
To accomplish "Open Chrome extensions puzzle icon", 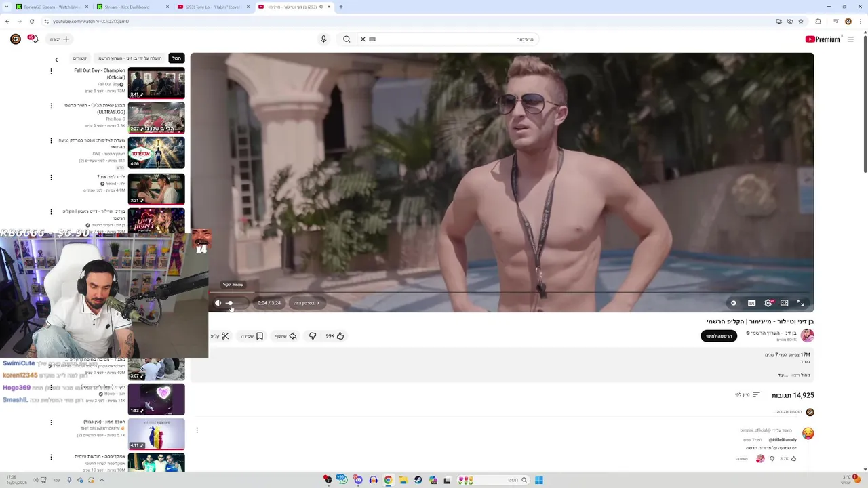I will [818, 21].
